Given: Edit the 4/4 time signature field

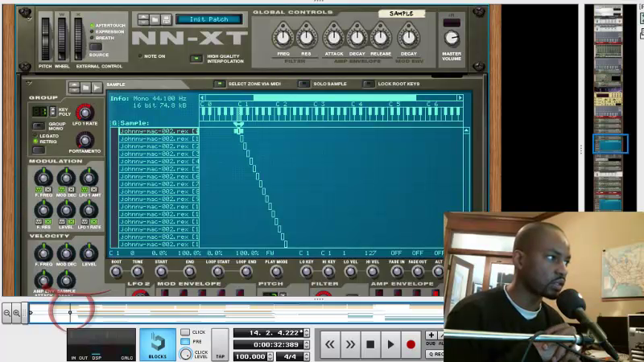Looking at the screenshot, I should coord(290,356).
